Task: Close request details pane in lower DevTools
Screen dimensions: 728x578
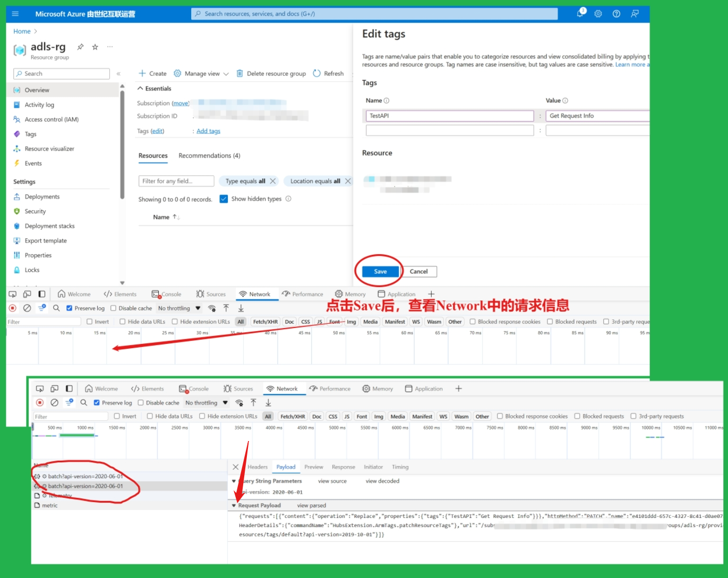Action: [x=236, y=467]
